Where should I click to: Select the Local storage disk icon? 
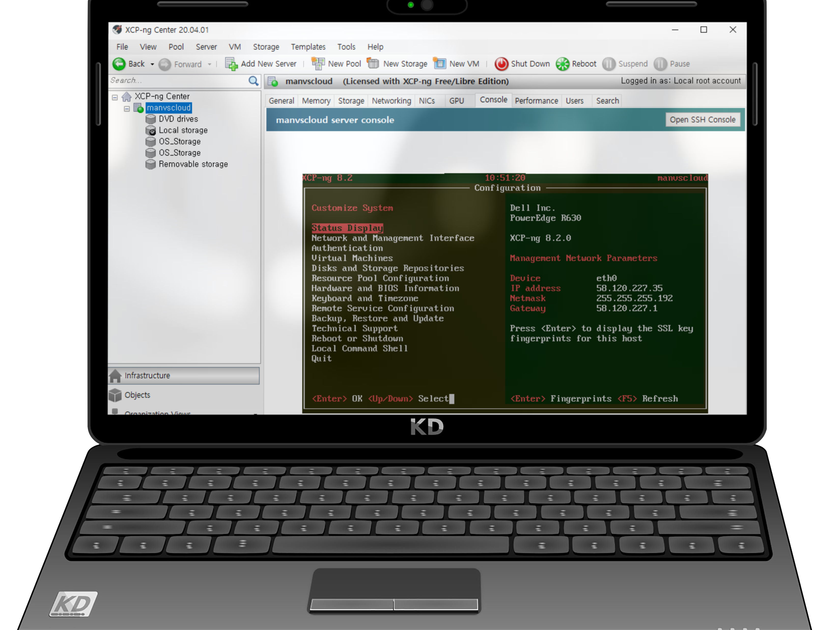(151, 131)
